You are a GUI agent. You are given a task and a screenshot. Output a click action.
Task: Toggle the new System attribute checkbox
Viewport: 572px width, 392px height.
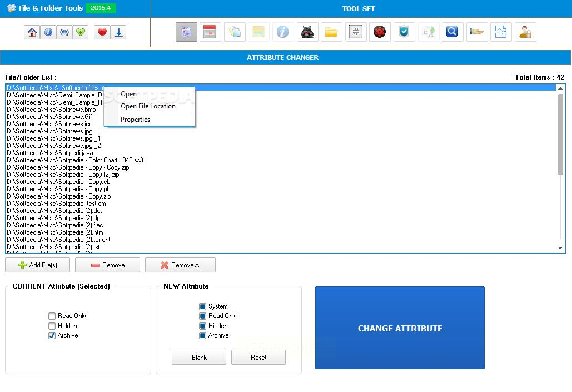[x=202, y=306]
